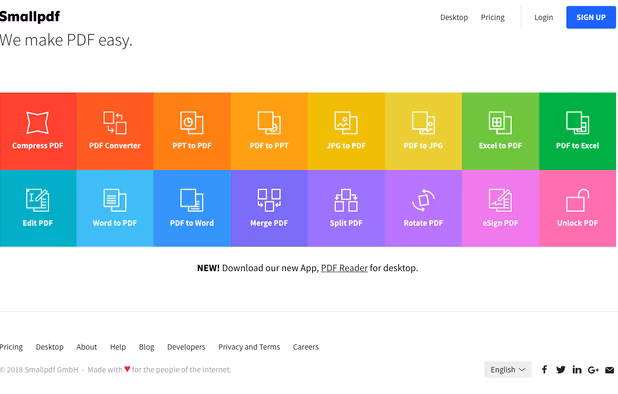This screenshot has width=618, height=394.
Task: Click the Google Plus footer icon
Action: (x=593, y=370)
